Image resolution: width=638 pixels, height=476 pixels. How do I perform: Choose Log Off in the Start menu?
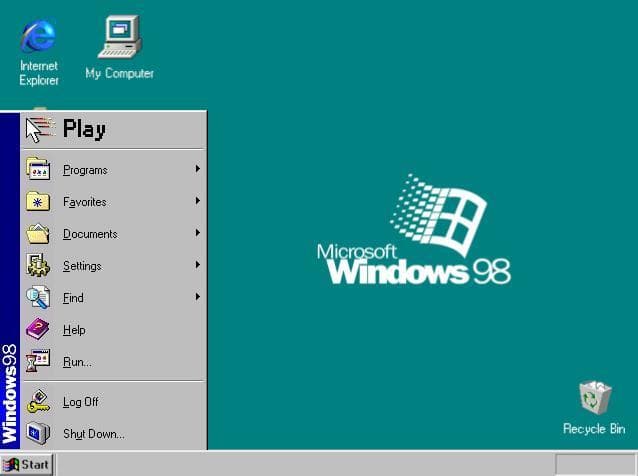coord(114,402)
